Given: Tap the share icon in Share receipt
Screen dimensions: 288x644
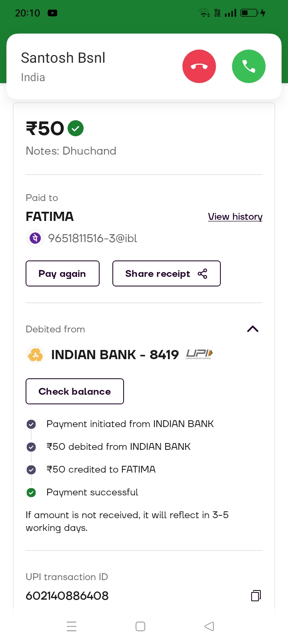Looking at the screenshot, I should pos(202,274).
